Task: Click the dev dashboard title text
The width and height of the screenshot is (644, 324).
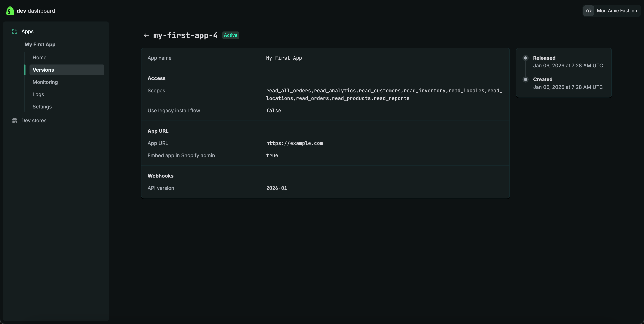Action: pos(36,11)
